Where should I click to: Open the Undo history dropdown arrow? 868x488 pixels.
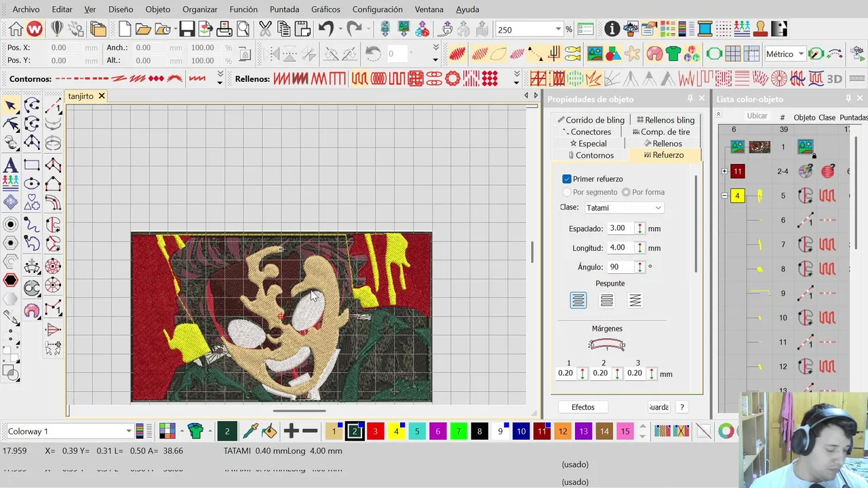coord(341,29)
